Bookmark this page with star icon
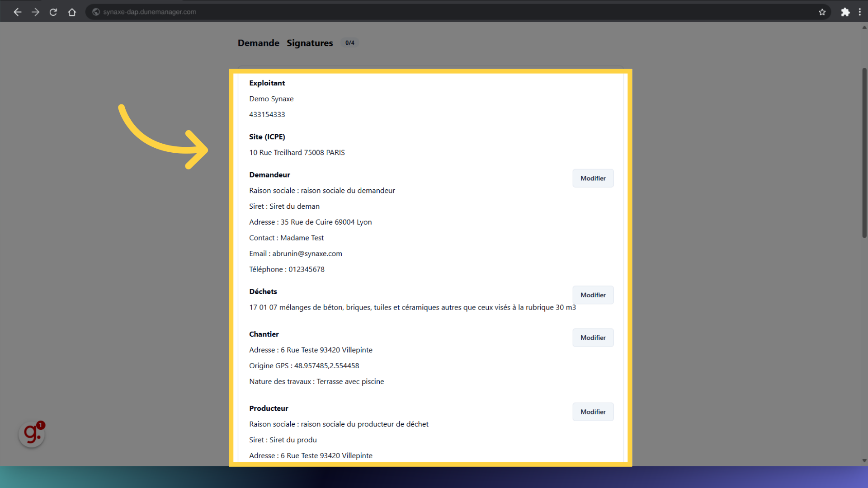The height and width of the screenshot is (488, 868). click(x=822, y=12)
